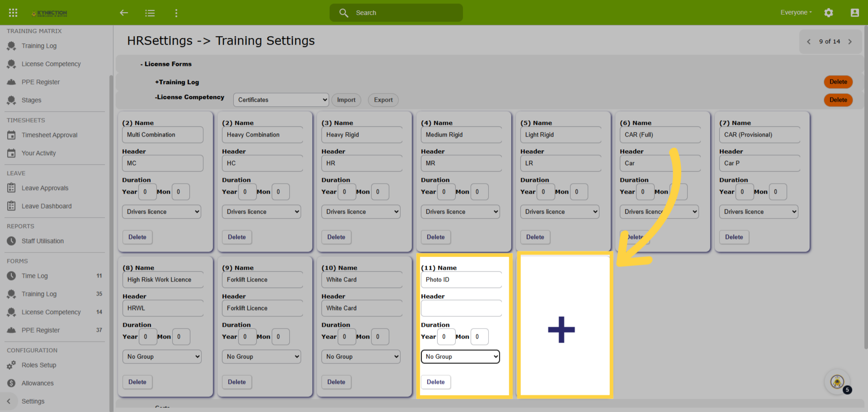Collapse sidebar Settings back chevron

[x=9, y=401]
